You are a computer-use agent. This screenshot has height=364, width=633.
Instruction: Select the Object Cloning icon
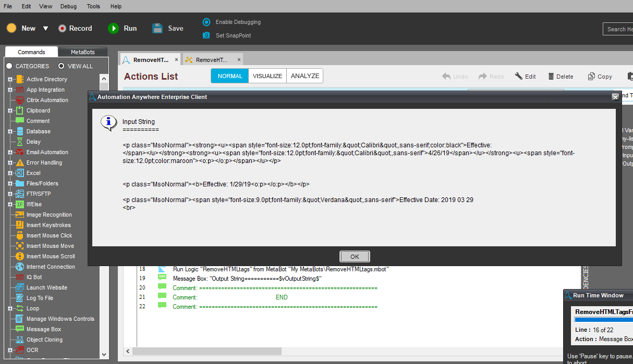pyautogui.click(x=20, y=340)
